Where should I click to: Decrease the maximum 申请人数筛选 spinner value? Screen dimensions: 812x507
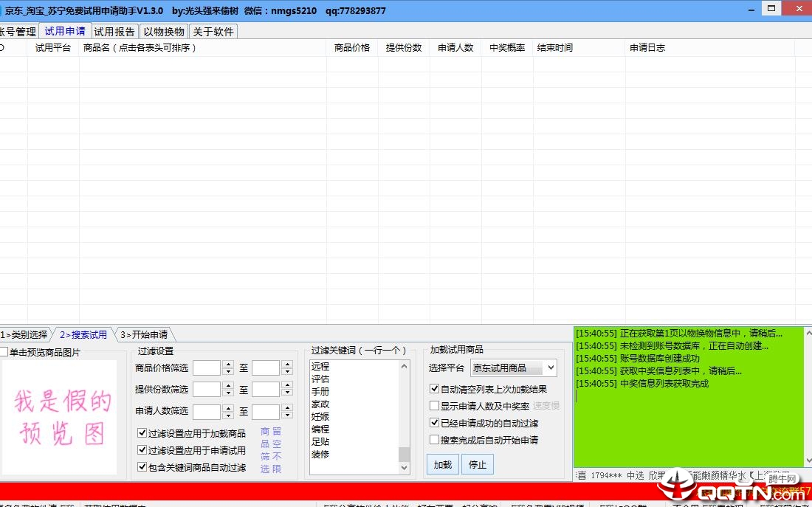[286, 415]
